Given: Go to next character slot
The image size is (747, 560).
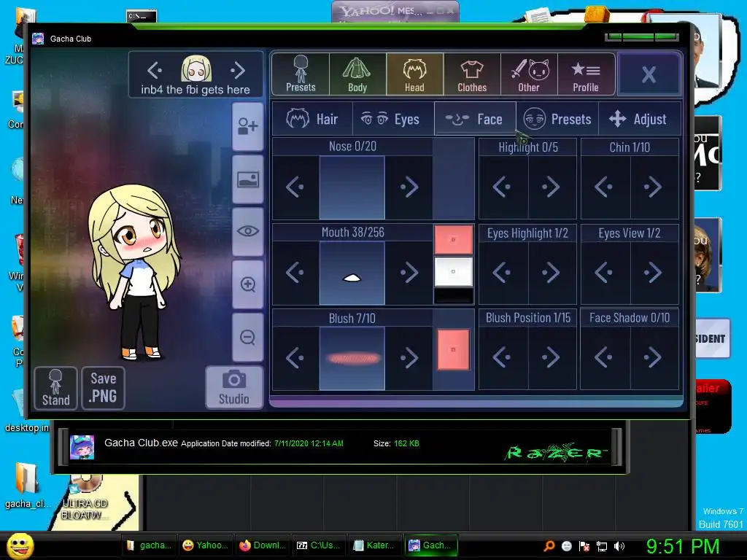Looking at the screenshot, I should (238, 71).
